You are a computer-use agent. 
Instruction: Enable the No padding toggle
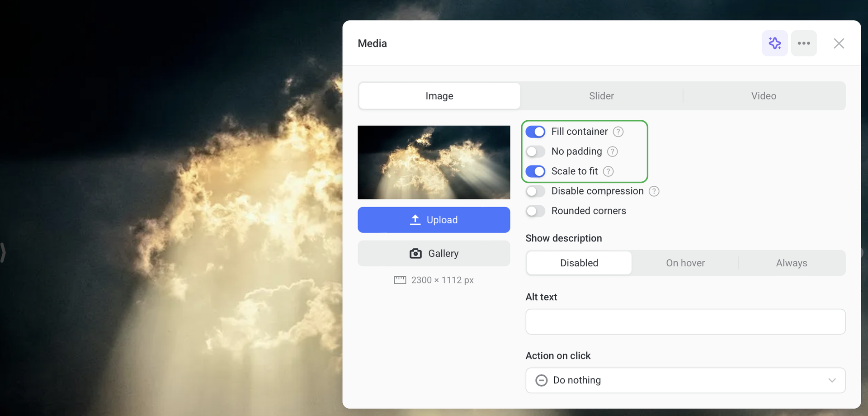pyautogui.click(x=535, y=151)
